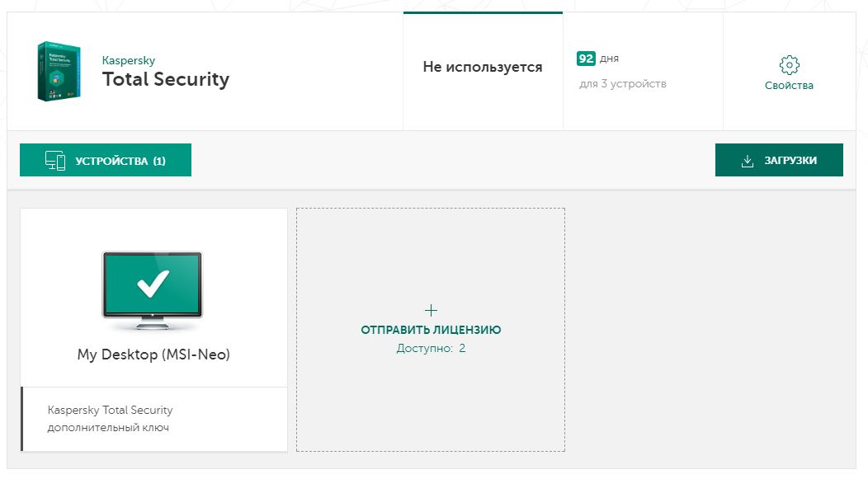Click the green 92 days badge
This screenshot has height=479, width=868.
[x=586, y=59]
